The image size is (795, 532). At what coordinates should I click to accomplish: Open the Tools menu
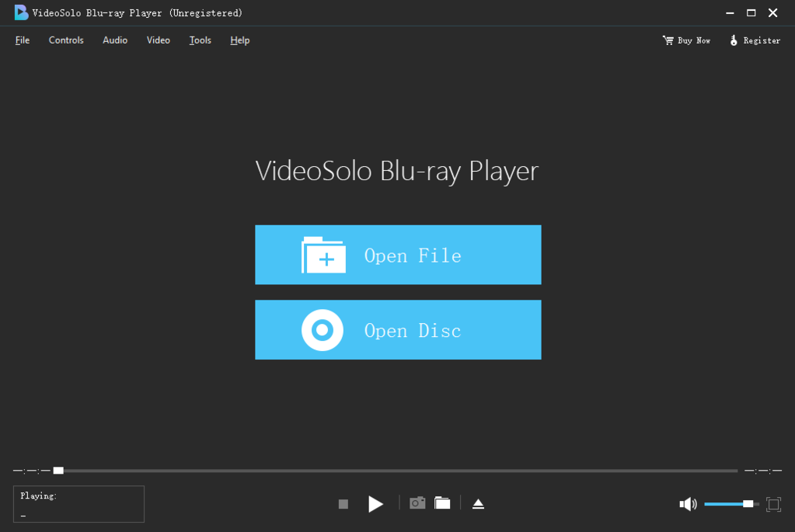point(200,40)
